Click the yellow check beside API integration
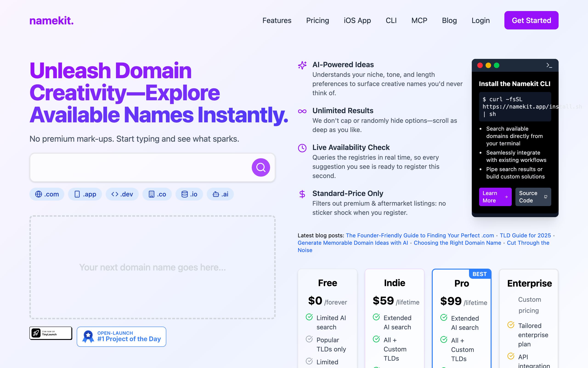Viewport: 588px width, 368px height. point(511,356)
